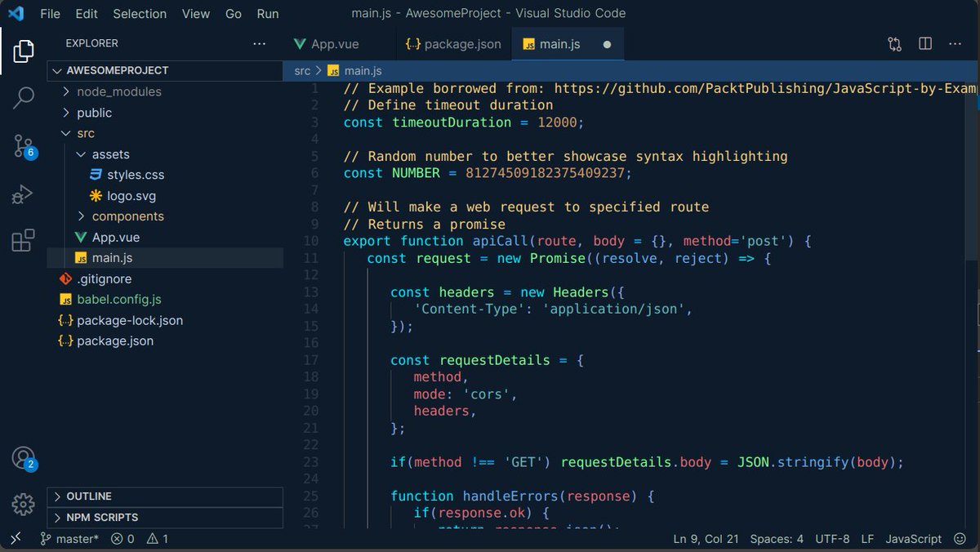The height and width of the screenshot is (552, 980).
Task: Click JSON.stringify on line 23
Action: (793, 462)
